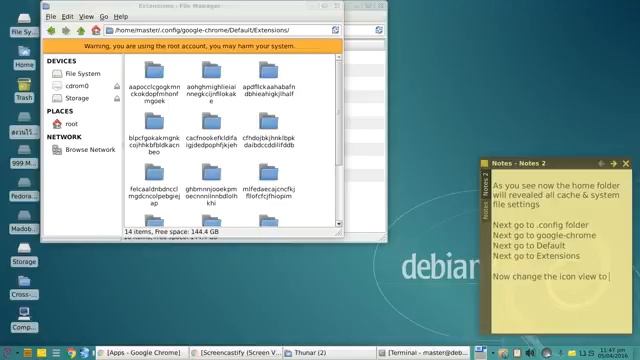Open the Cross-... desktop folder icon
Viewport: 640px width, 360px height.
tap(24, 287)
